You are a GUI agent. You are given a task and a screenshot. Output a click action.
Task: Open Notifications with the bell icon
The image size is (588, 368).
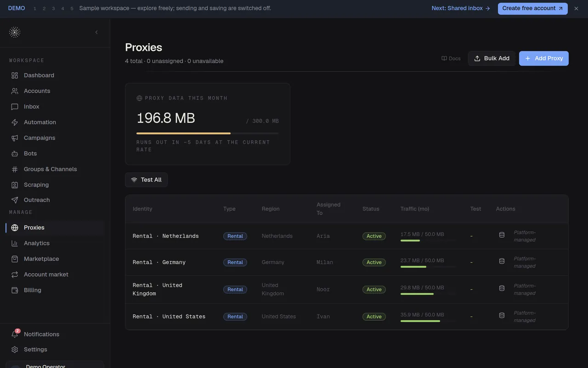(x=15, y=334)
